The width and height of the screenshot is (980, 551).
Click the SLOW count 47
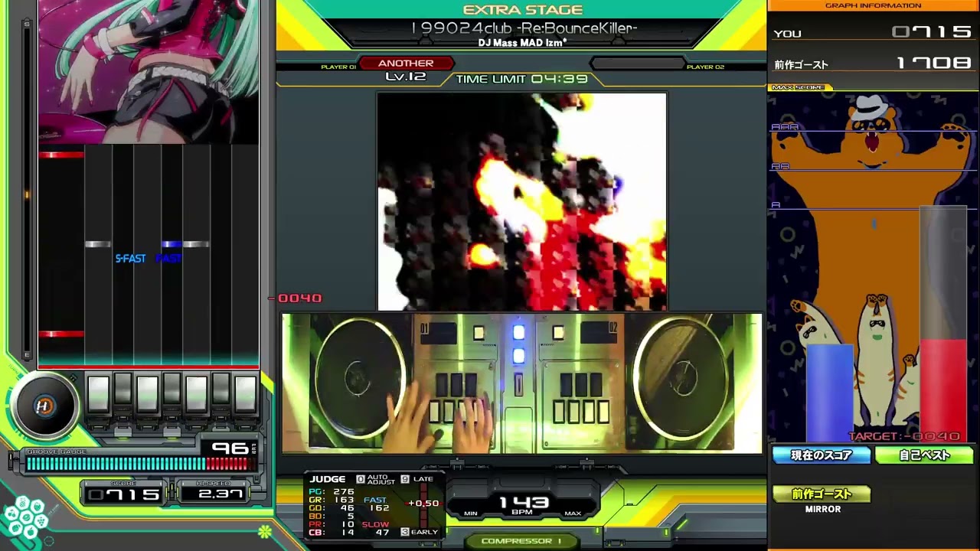tap(384, 532)
